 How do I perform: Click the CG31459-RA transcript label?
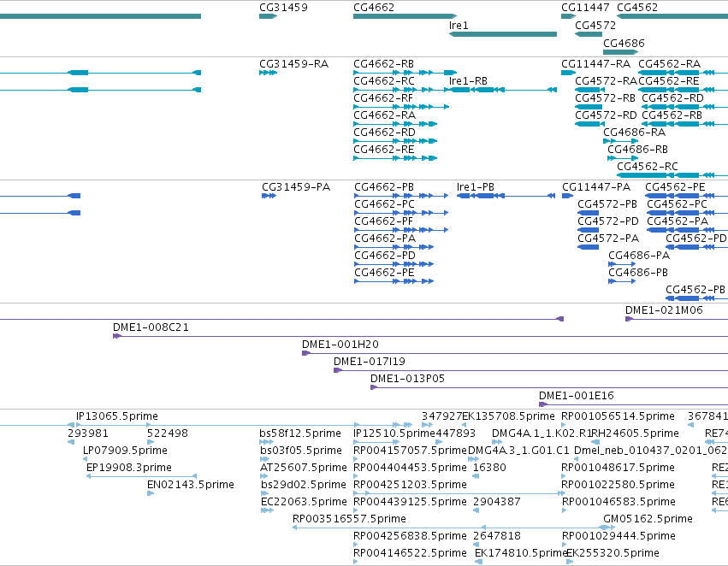tap(294, 64)
